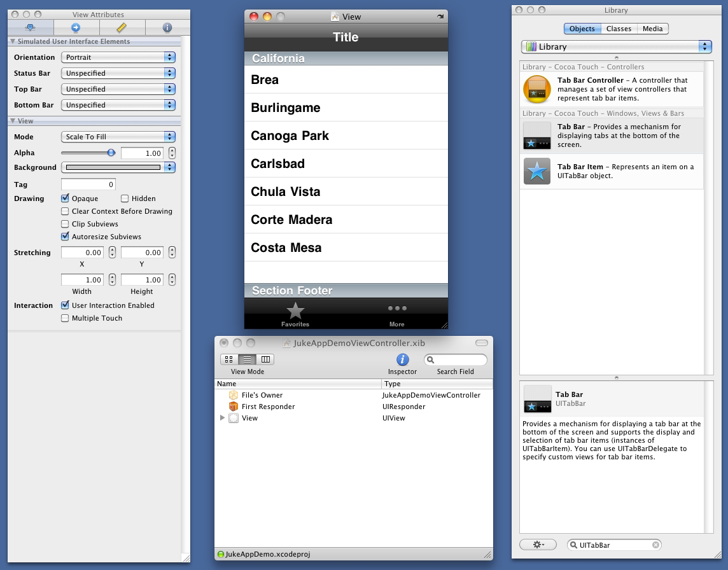The image size is (728, 570).
Task: Open the Connections inspector arrow icon
Action: pos(76,27)
